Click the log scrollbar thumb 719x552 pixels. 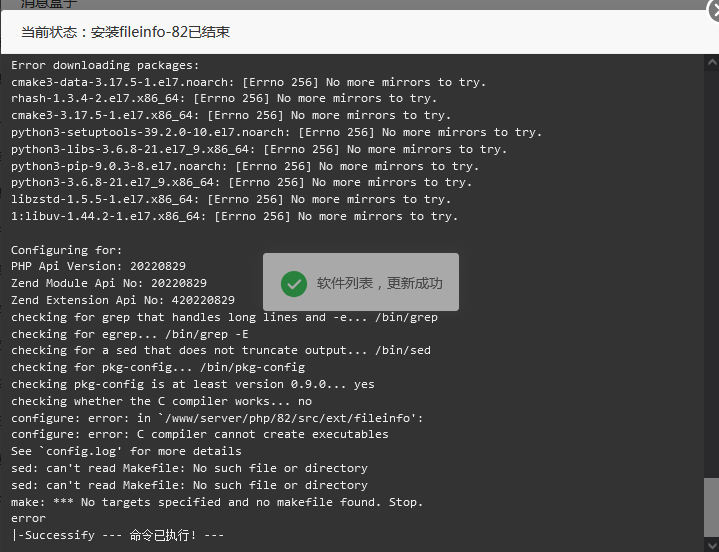(712, 508)
